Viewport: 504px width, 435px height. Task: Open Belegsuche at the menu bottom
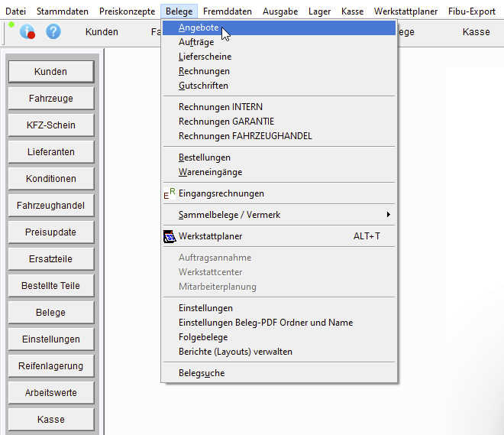pos(279,373)
